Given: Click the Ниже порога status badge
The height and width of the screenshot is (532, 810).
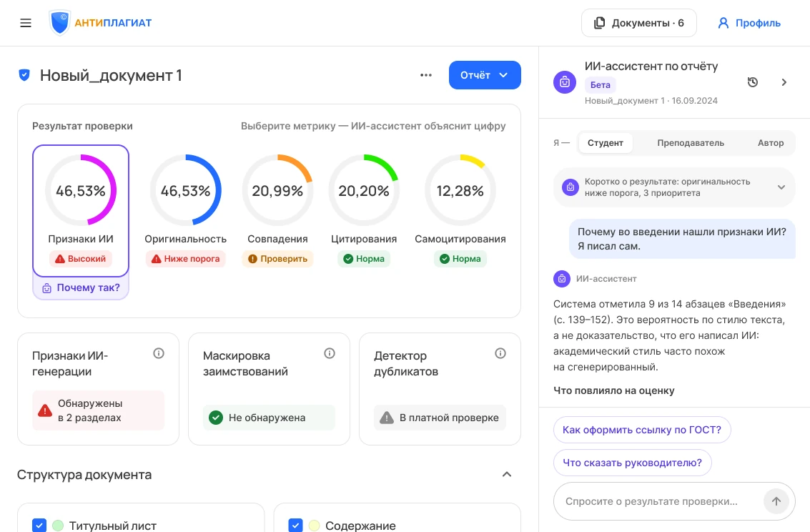Looking at the screenshot, I should 185,259.
